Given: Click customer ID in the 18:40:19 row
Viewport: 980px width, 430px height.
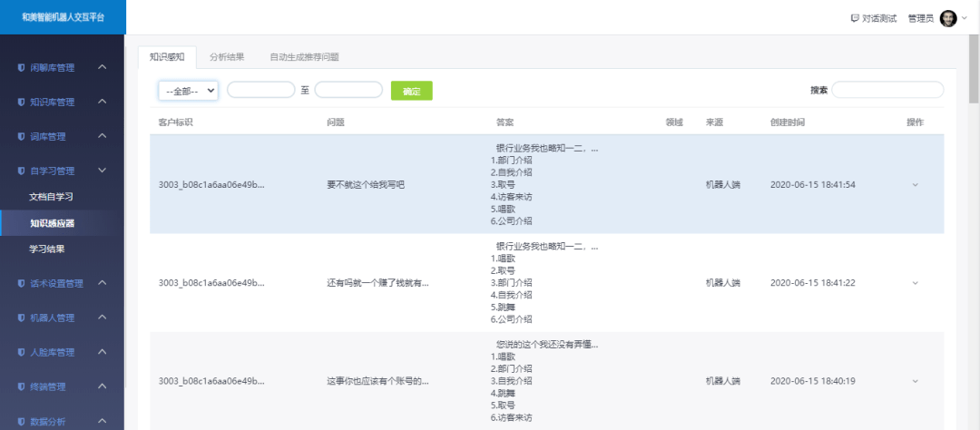Looking at the screenshot, I should [211, 381].
